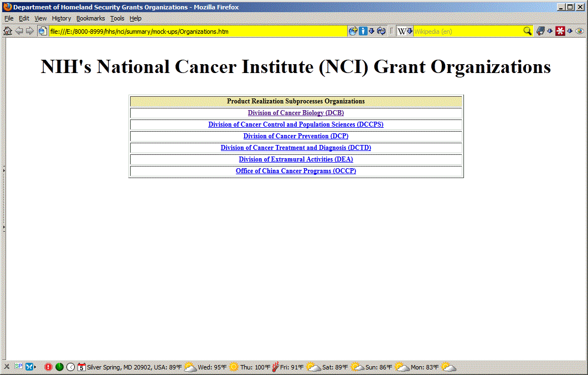Go back with the left arrow button
Image resolution: width=588 pixels, height=375 pixels.
(x=19, y=31)
